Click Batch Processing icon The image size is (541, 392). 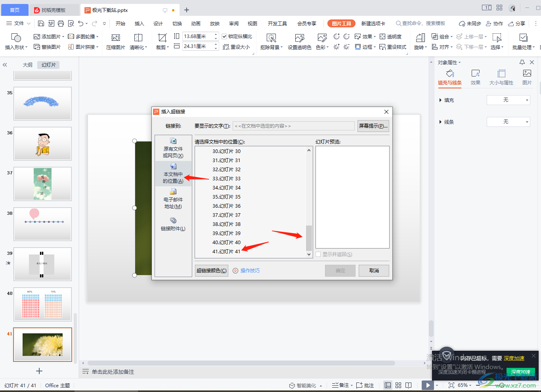(523, 38)
